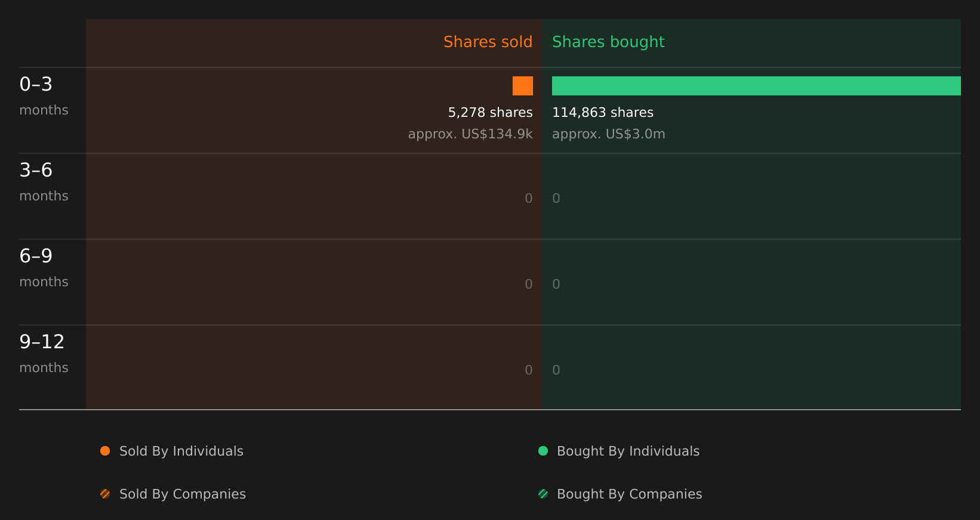Click the orange Sold By Individuals legend dot
This screenshot has height=520, width=980.
point(105,451)
